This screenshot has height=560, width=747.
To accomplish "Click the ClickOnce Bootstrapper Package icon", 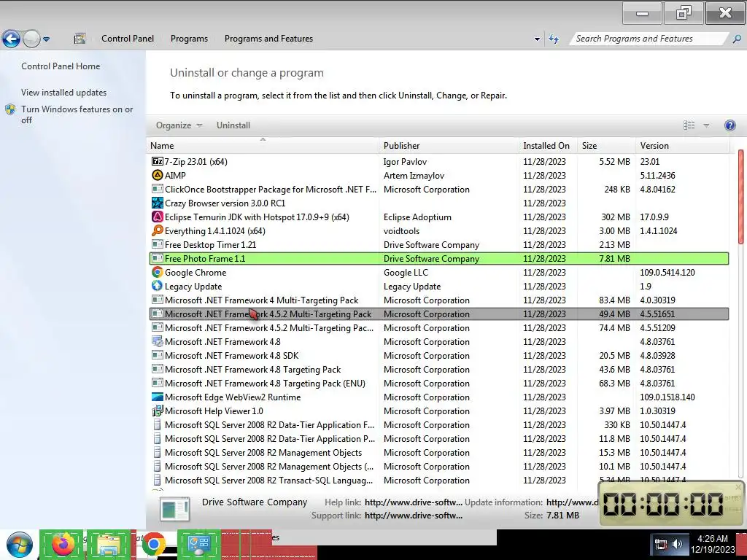I will [x=158, y=189].
